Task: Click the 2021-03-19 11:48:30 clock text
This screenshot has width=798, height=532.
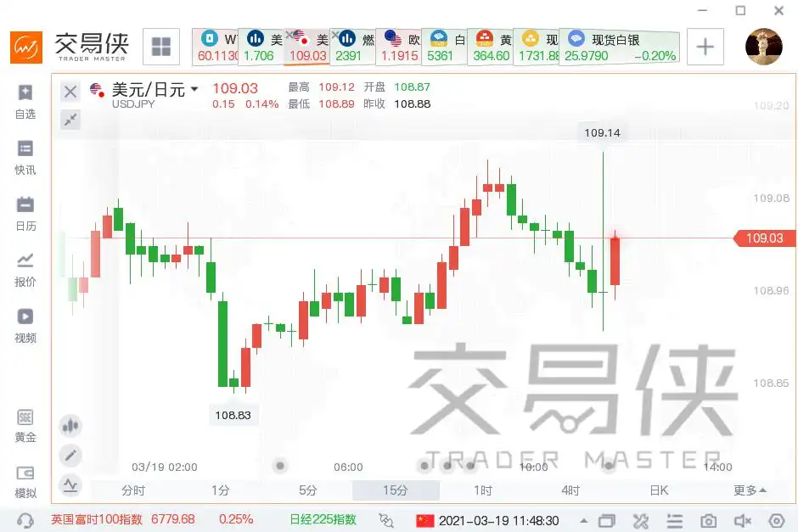Action: 499,520
